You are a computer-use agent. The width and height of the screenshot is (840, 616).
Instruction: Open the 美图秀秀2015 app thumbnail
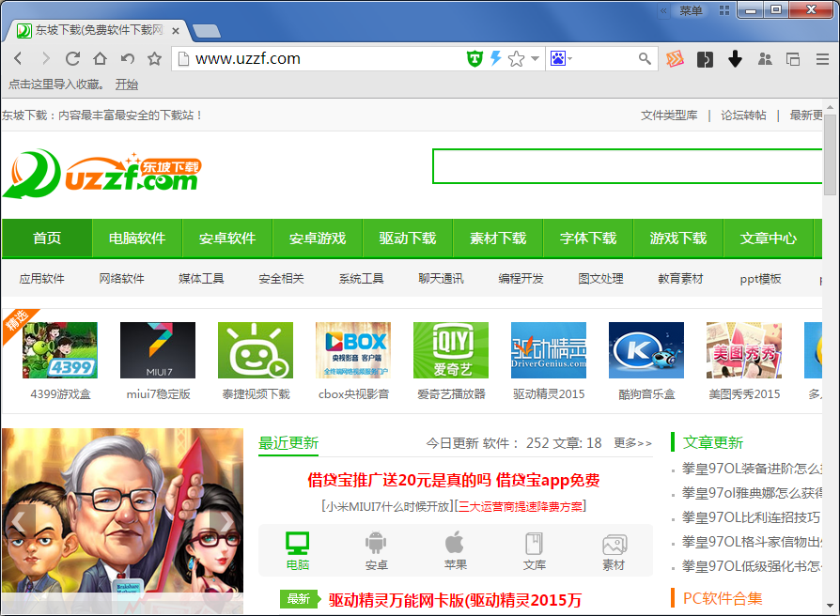pos(744,350)
